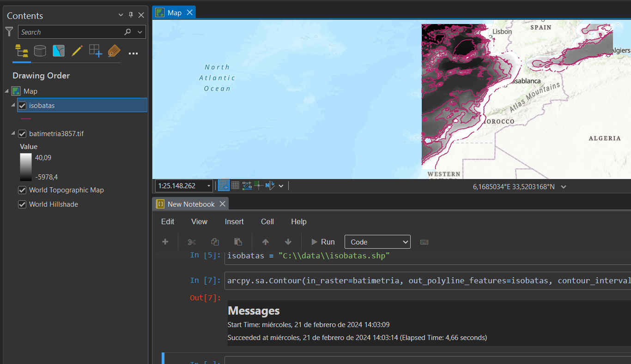Image resolution: width=631 pixels, height=364 pixels.
Task: Open the map scale dropdown
Action: pyautogui.click(x=209, y=186)
